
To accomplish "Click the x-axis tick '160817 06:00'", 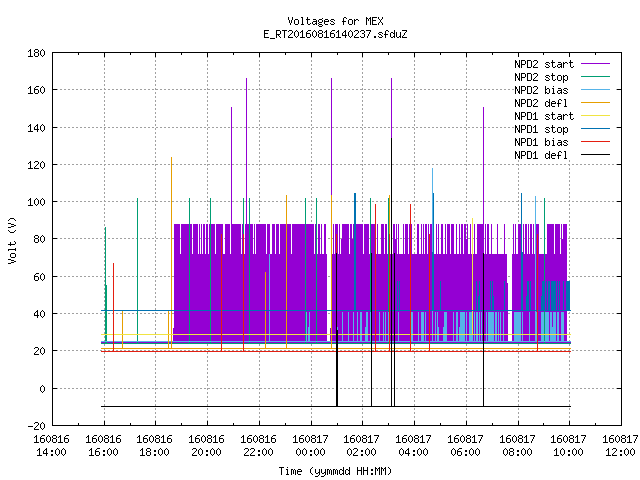I will 465,446.
